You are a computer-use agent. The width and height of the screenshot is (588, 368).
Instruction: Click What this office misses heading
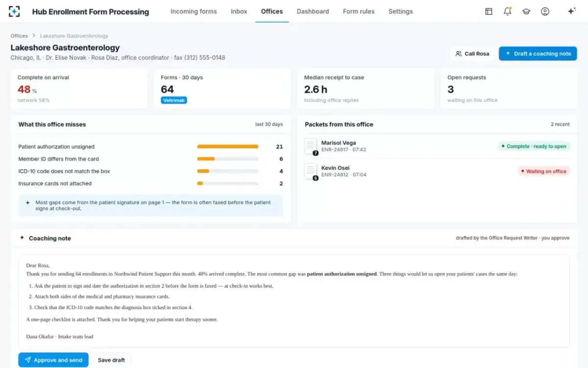click(52, 124)
